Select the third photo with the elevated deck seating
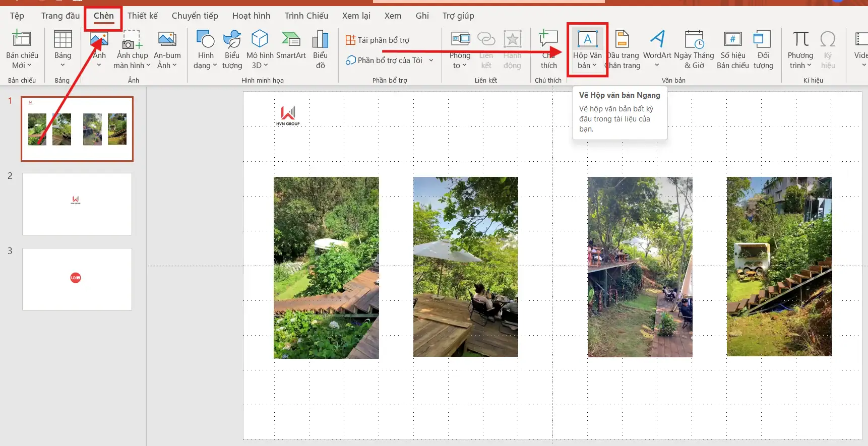 [x=640, y=267]
